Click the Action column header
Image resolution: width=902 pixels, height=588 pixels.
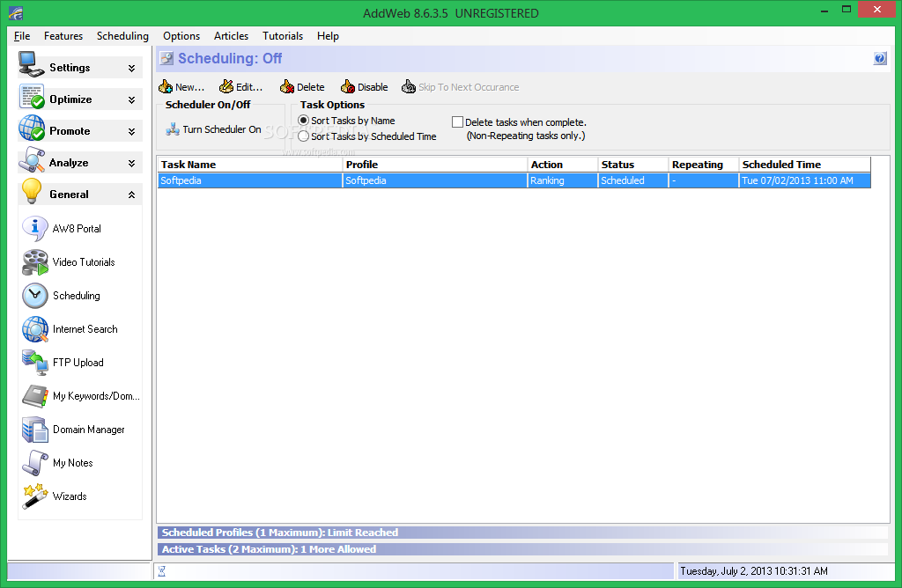click(x=563, y=165)
